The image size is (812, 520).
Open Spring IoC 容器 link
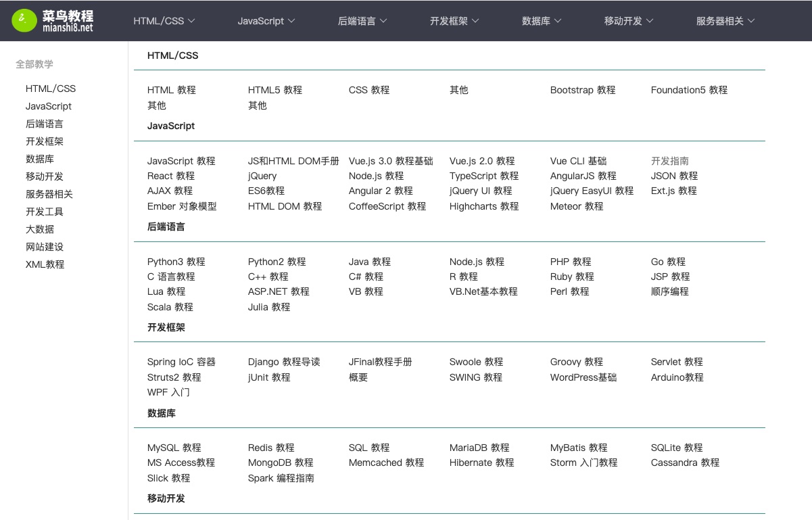pos(181,362)
